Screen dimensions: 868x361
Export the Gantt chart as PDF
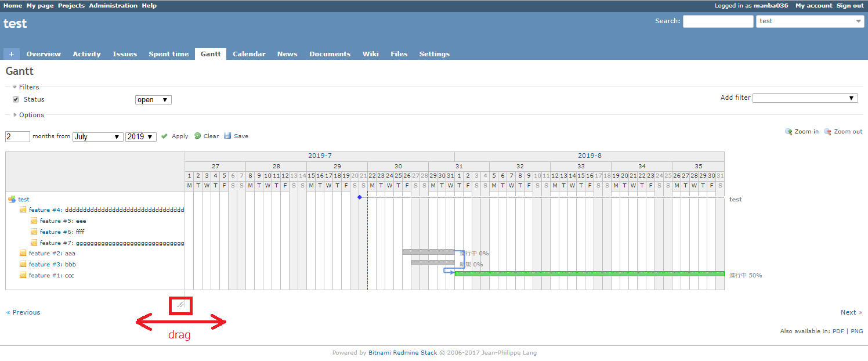coord(838,331)
